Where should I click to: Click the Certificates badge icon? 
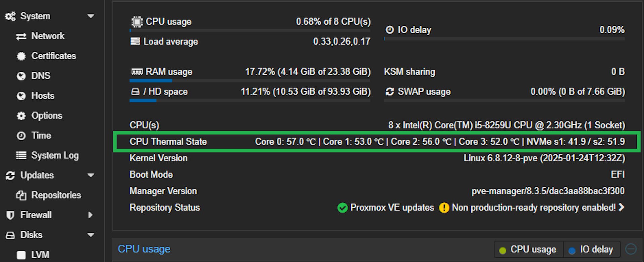pos(21,56)
